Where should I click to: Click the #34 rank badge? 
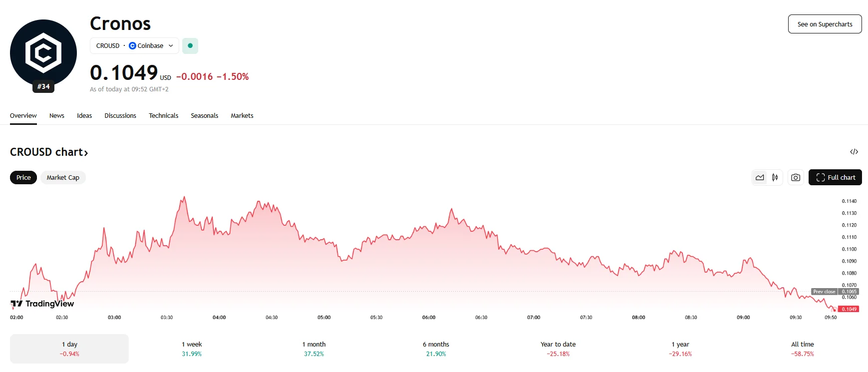(43, 87)
